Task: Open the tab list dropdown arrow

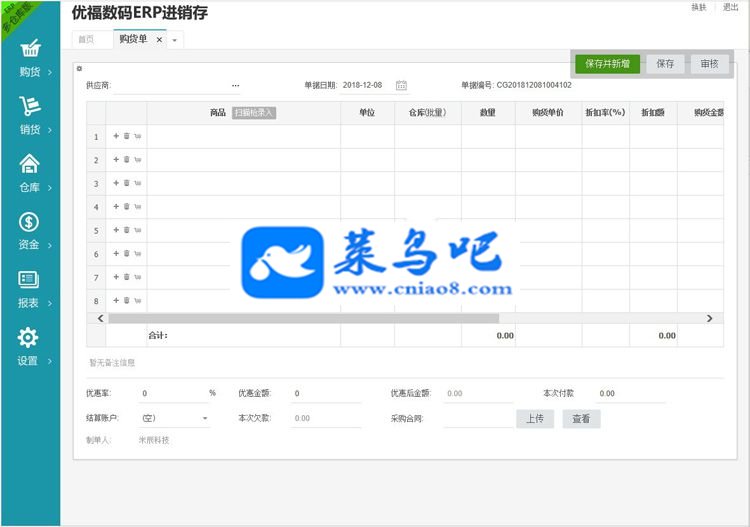Action: (x=175, y=40)
